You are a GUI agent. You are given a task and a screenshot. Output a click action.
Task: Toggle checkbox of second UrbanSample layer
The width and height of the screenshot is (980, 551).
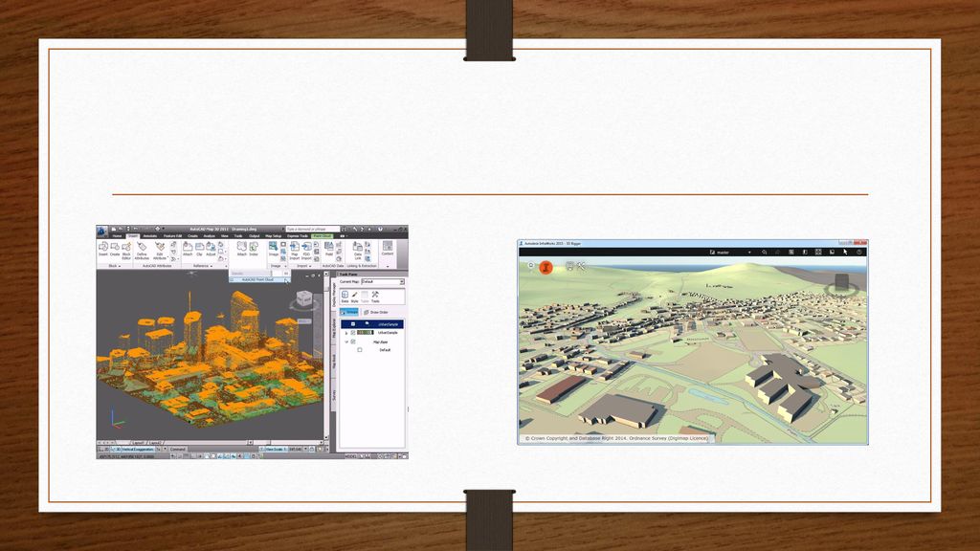point(353,333)
